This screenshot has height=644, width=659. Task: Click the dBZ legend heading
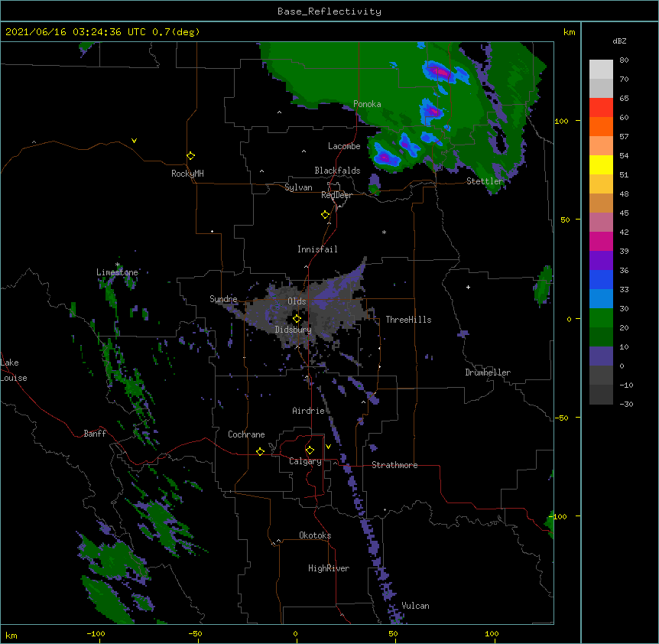pyautogui.click(x=619, y=41)
